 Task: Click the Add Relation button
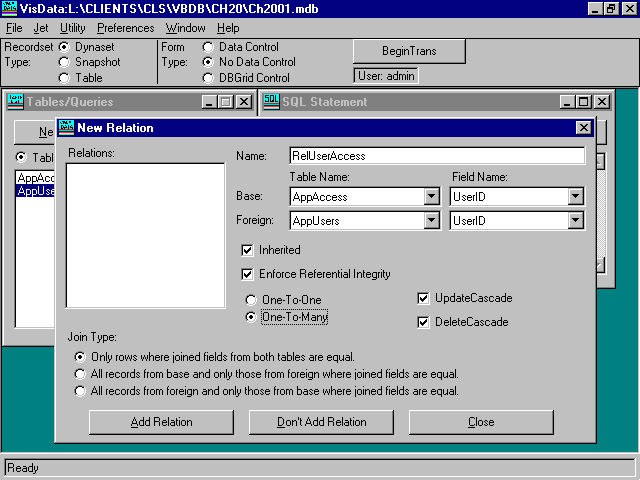161,422
